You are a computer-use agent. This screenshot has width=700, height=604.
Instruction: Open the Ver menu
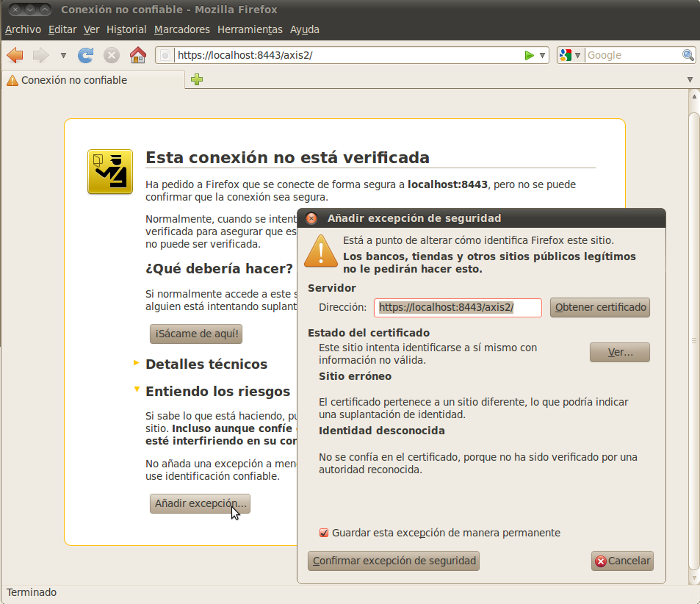92,29
